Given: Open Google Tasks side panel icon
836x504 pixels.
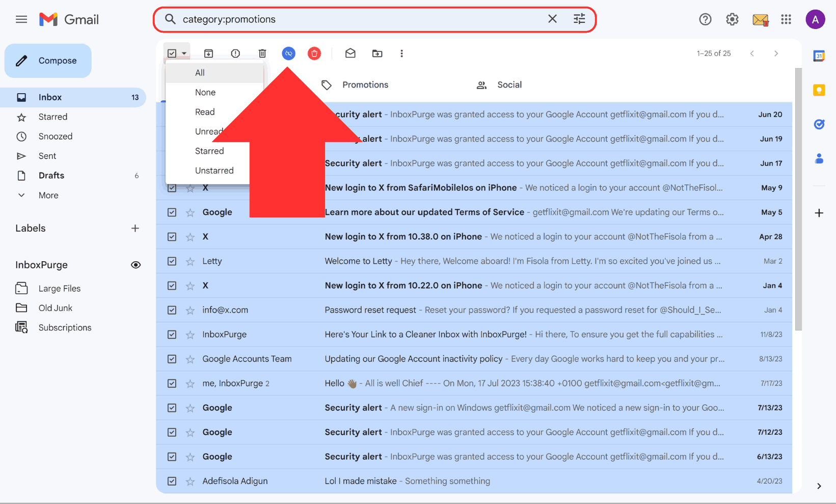Looking at the screenshot, I should [x=819, y=124].
